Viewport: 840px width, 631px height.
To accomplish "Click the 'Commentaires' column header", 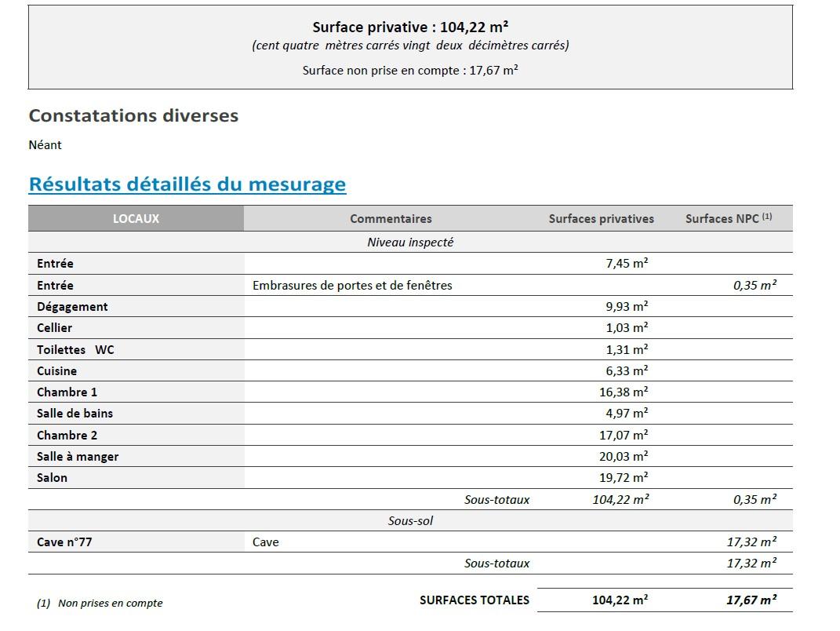I will click(391, 219).
